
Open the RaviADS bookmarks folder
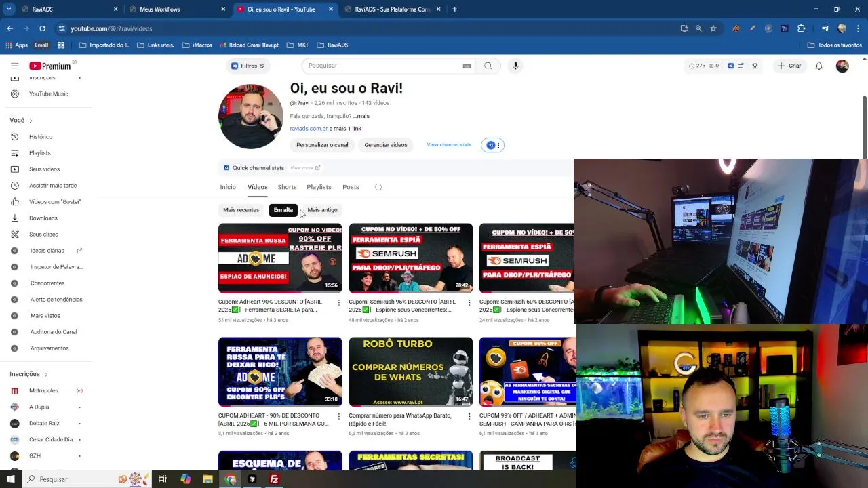pos(332,45)
